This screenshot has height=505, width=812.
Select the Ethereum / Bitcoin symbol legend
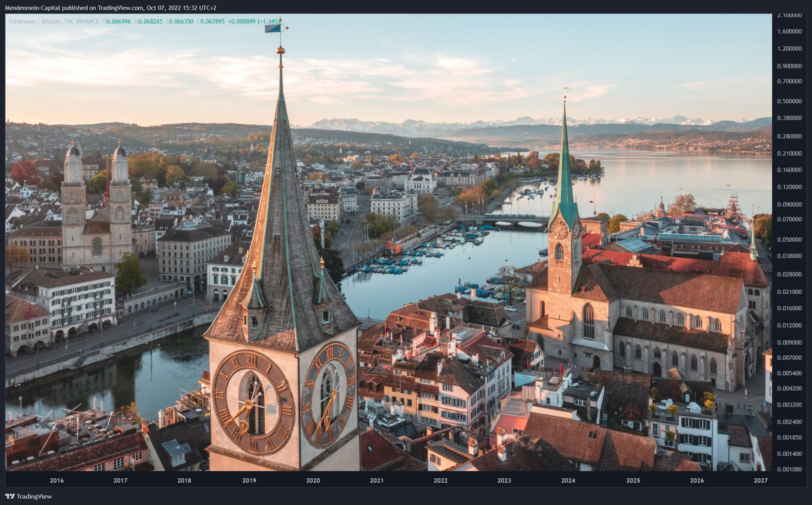pos(54,21)
